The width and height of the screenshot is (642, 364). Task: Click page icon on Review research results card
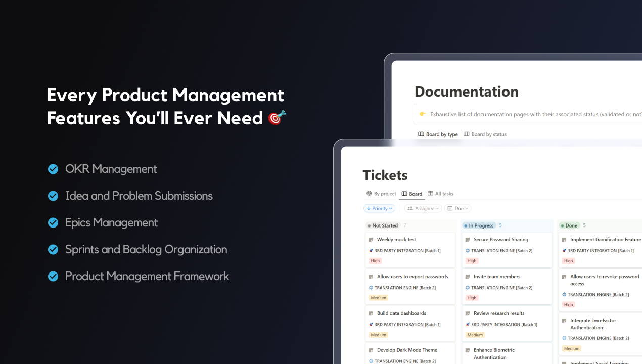(x=468, y=313)
